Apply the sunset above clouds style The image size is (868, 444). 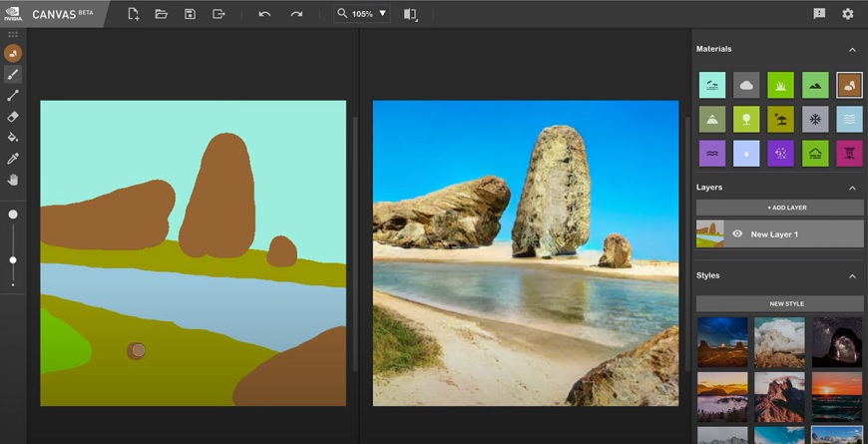point(722,397)
